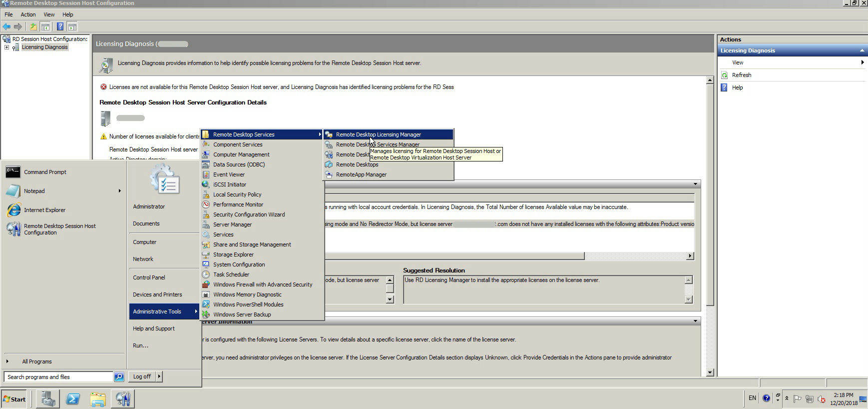Image resolution: width=868 pixels, height=409 pixels.
Task: Open Internet Explorer from the Start menu
Action: tap(44, 210)
